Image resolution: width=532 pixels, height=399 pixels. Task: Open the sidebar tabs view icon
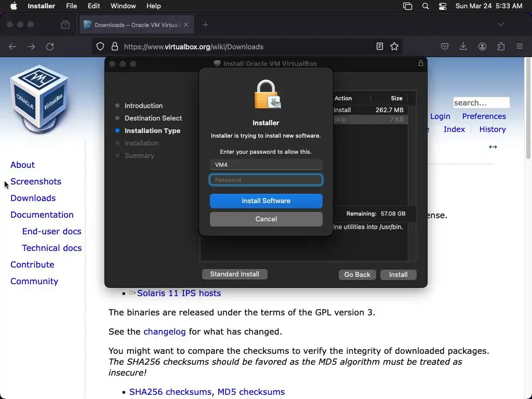tap(65, 25)
